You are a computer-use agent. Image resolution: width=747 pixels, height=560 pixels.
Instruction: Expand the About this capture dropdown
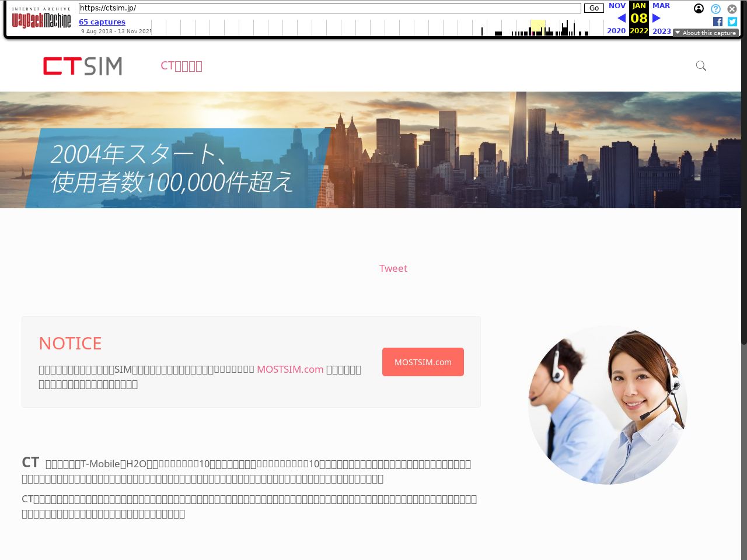[706, 33]
